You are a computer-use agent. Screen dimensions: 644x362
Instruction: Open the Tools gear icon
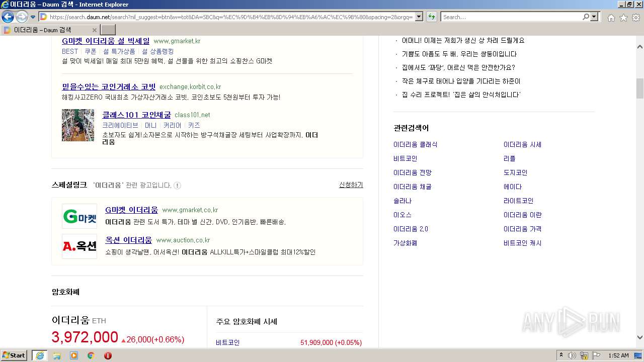coord(636,18)
